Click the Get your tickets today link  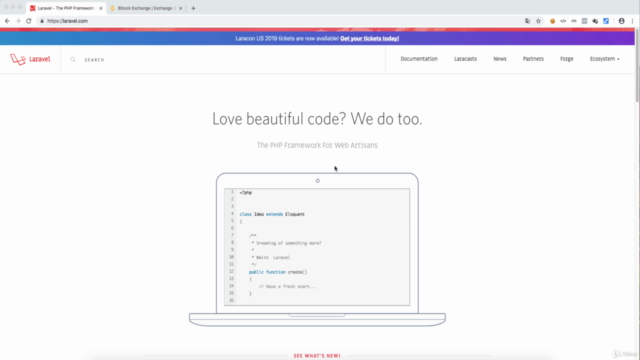[x=369, y=38]
